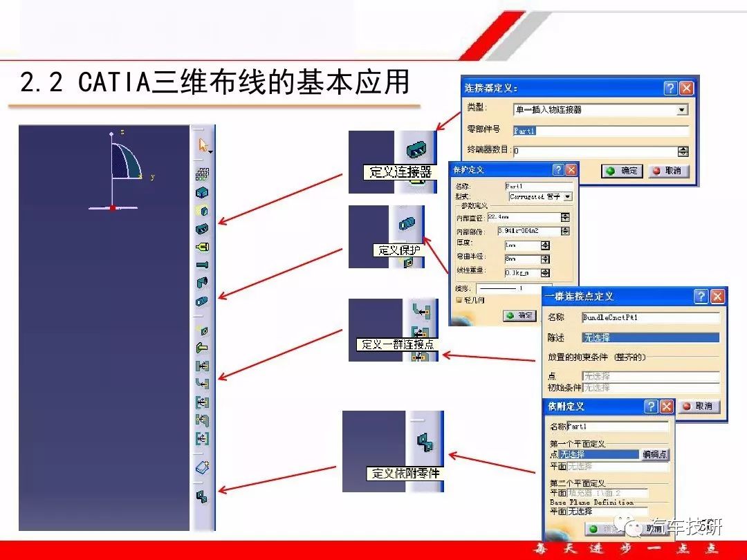This screenshot has width=747, height=560.
Task: Click Base Plane Definition 平面 field
Action: click(607, 512)
